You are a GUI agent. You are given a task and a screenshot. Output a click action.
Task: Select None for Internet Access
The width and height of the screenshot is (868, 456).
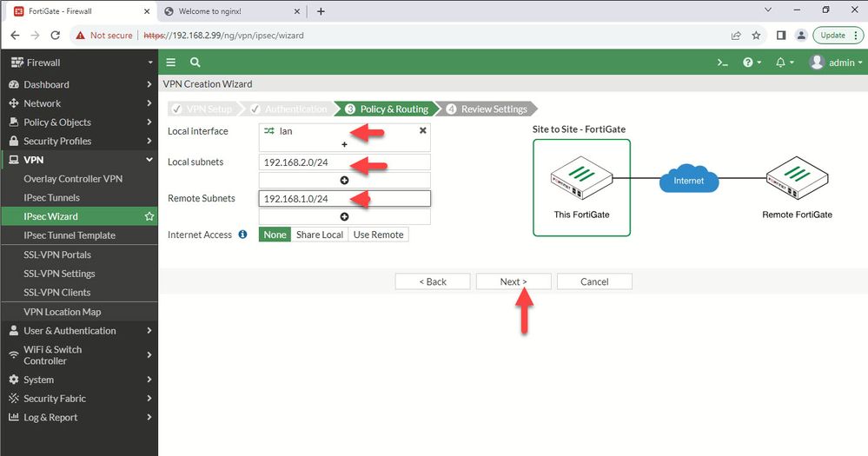[275, 235]
